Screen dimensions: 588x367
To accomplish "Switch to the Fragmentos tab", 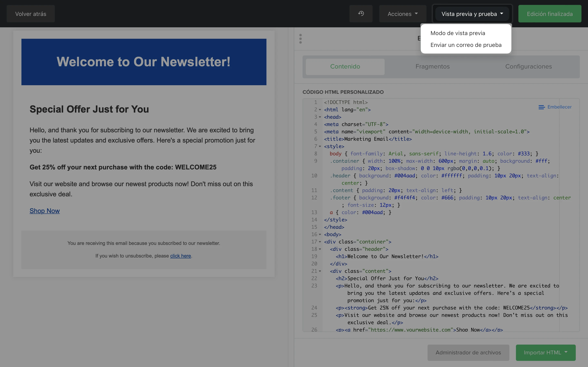I will [432, 66].
